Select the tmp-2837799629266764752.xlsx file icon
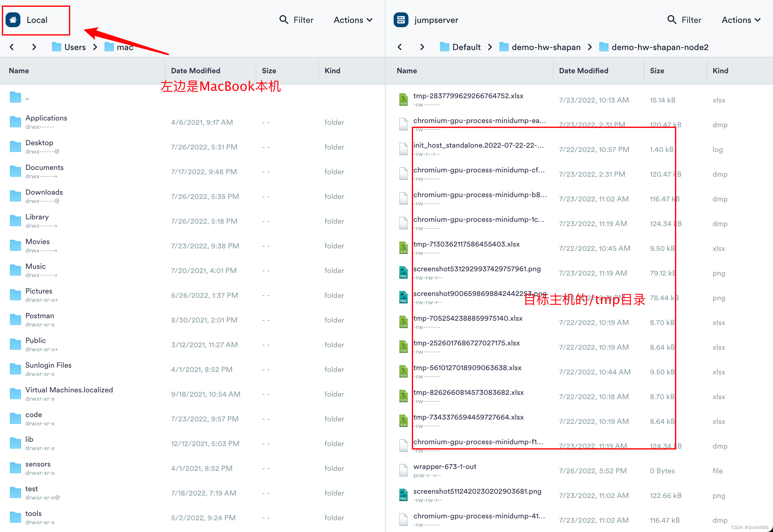773x532 pixels. click(403, 100)
